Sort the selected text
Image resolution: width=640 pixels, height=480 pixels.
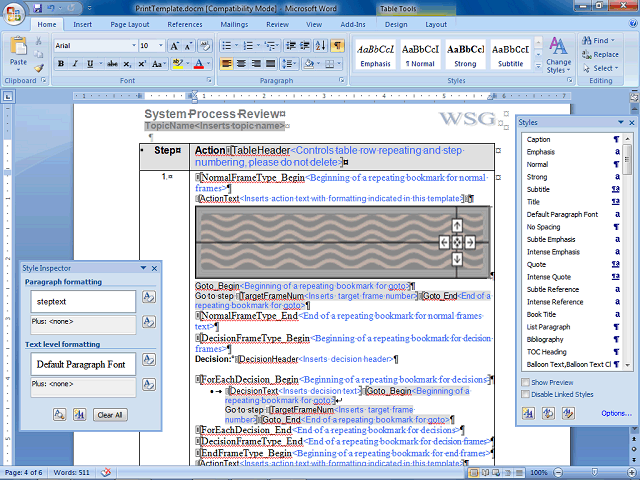[x=320, y=46]
